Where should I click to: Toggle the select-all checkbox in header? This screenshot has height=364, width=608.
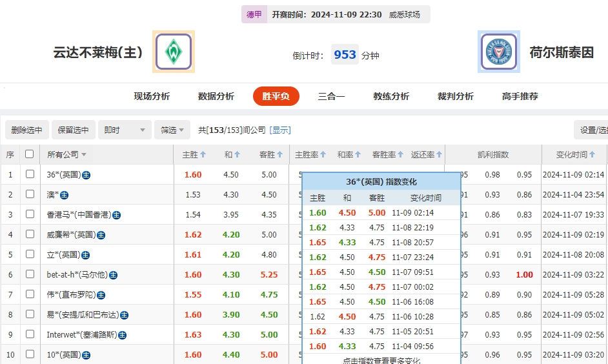pyautogui.click(x=29, y=154)
